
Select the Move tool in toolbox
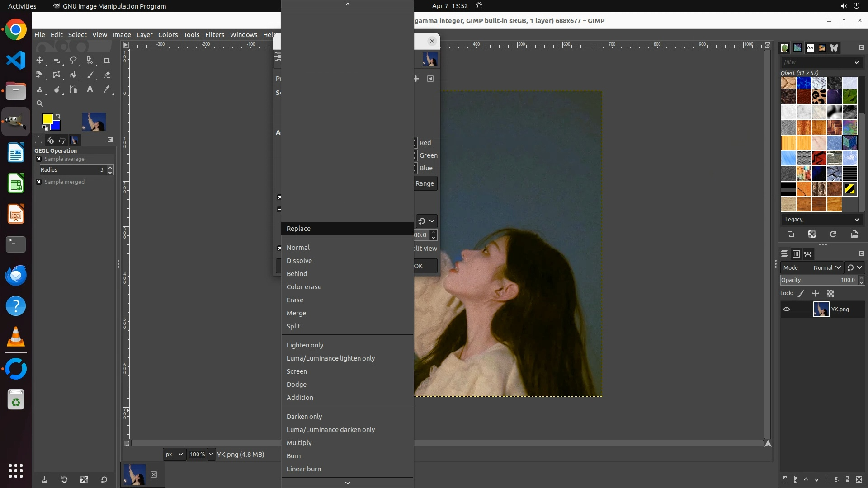pyautogui.click(x=40, y=60)
